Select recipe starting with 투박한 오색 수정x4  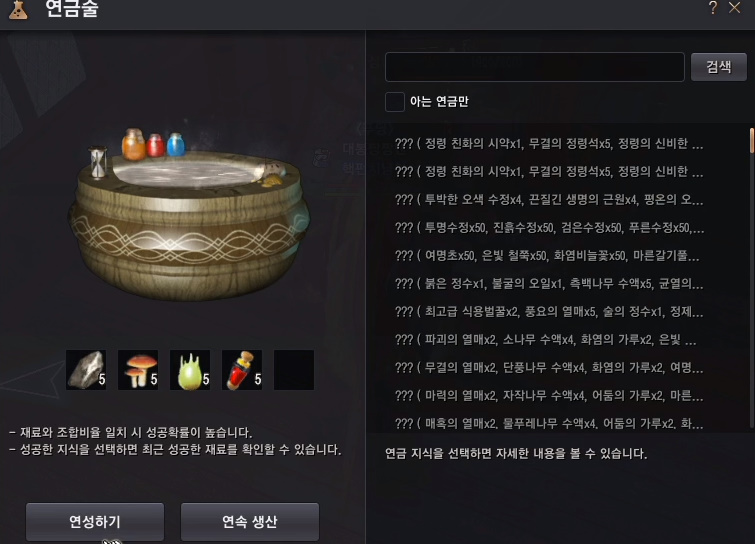[549, 199]
